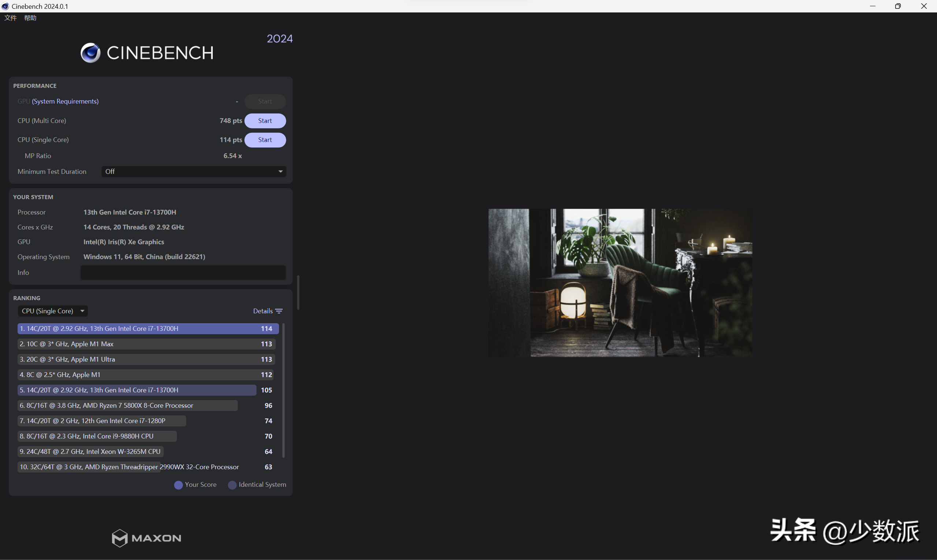The image size is (937, 560).
Task: Click the 748 pts multi core score
Action: pos(231,121)
